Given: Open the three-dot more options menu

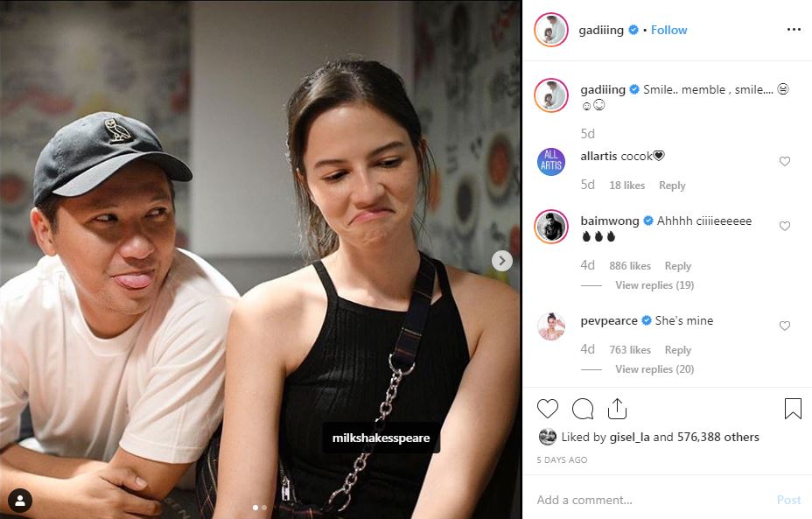Looking at the screenshot, I should [x=794, y=30].
